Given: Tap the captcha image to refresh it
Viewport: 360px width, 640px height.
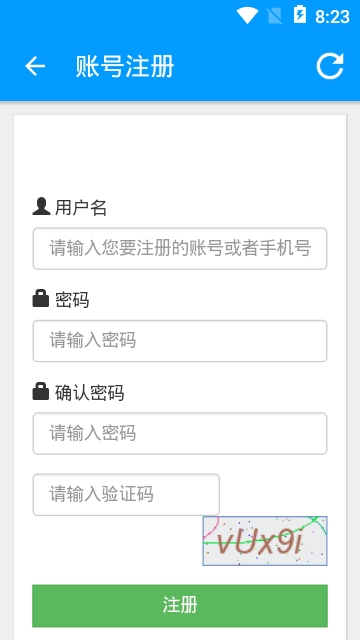Looking at the screenshot, I should click(x=265, y=541).
